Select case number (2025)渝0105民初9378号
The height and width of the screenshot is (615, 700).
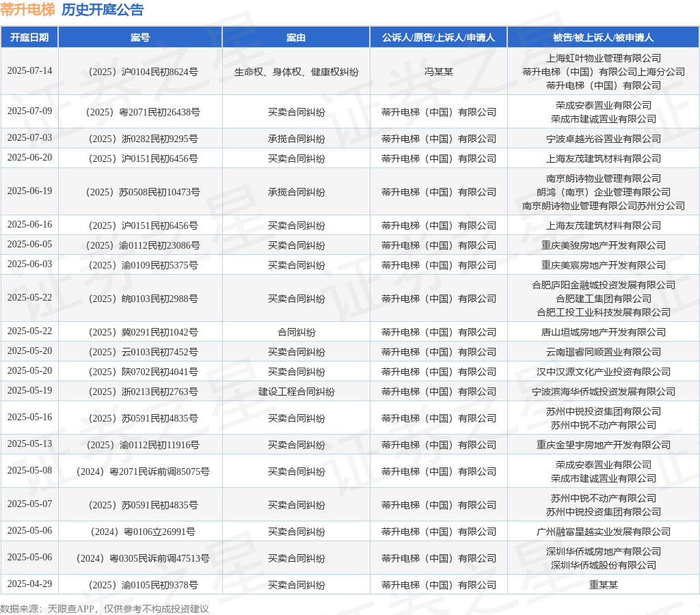point(143,585)
